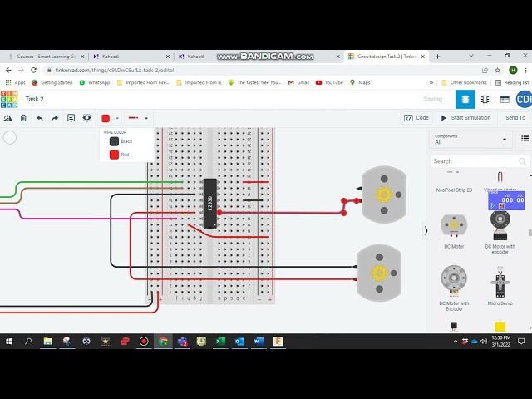
Task: Open component list view icon
Action: 505,100
